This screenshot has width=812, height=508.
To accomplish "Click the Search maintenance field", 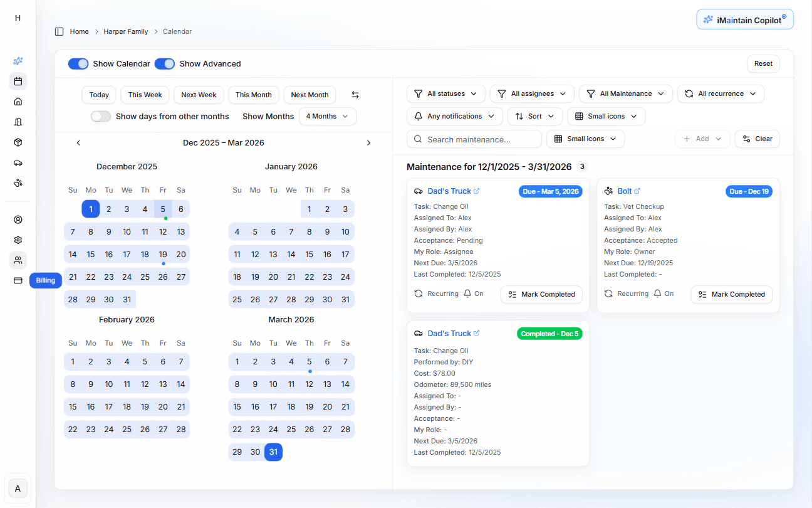I will point(474,139).
